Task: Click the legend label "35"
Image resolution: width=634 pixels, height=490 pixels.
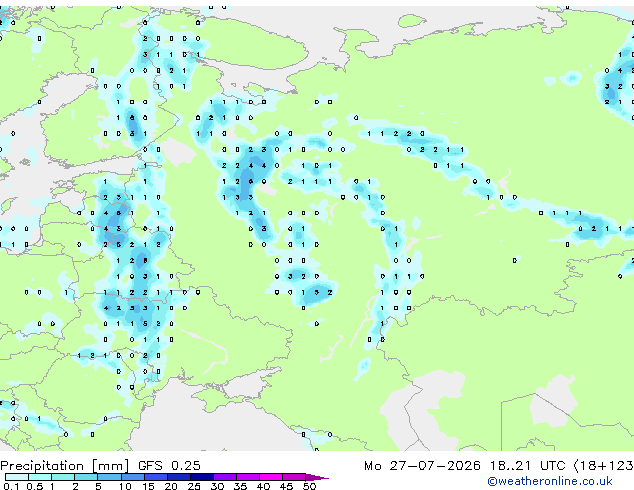Action: (240, 486)
